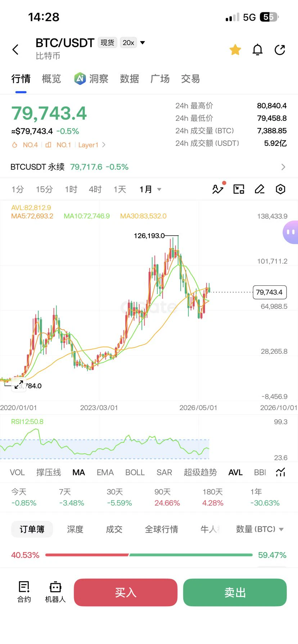Tap the 现货 spot tag

107,43
